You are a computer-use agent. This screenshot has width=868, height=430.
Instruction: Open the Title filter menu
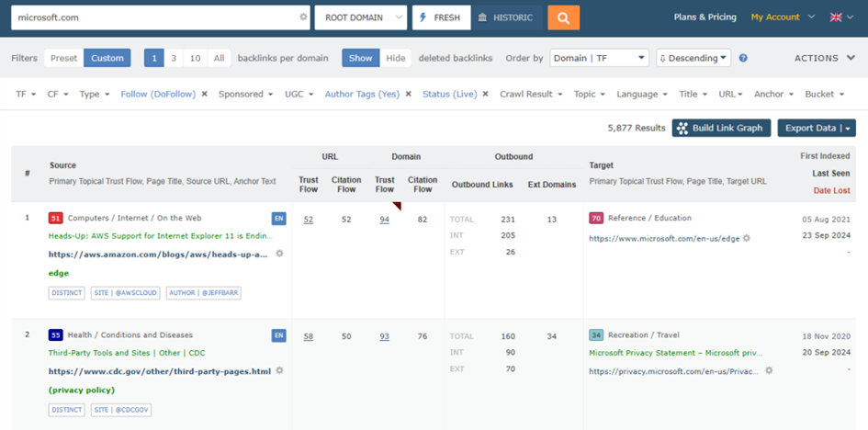point(693,94)
